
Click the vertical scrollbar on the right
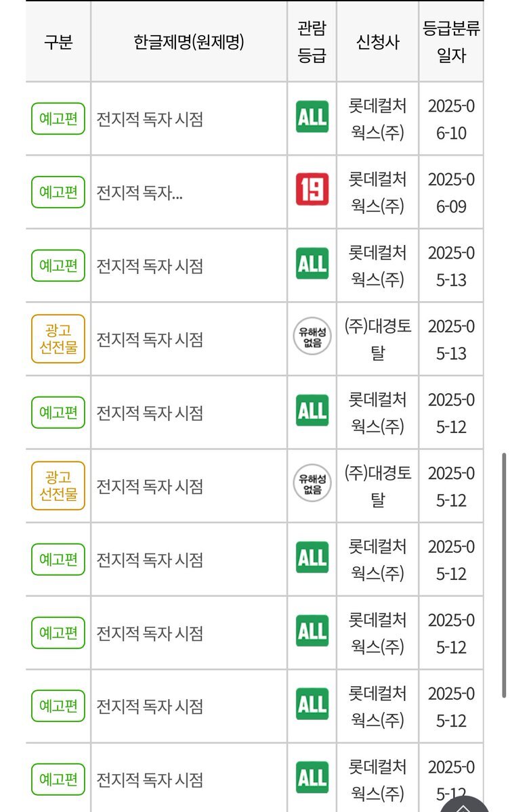(505, 575)
